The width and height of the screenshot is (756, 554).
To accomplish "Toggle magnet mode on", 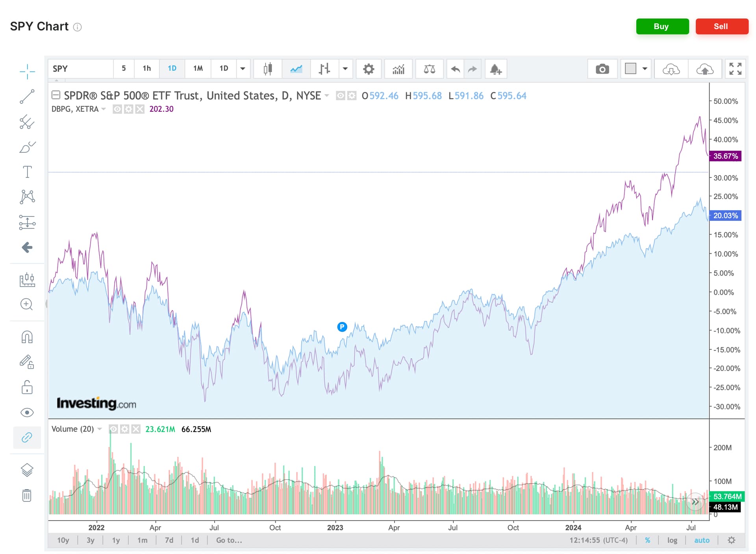I will point(27,337).
